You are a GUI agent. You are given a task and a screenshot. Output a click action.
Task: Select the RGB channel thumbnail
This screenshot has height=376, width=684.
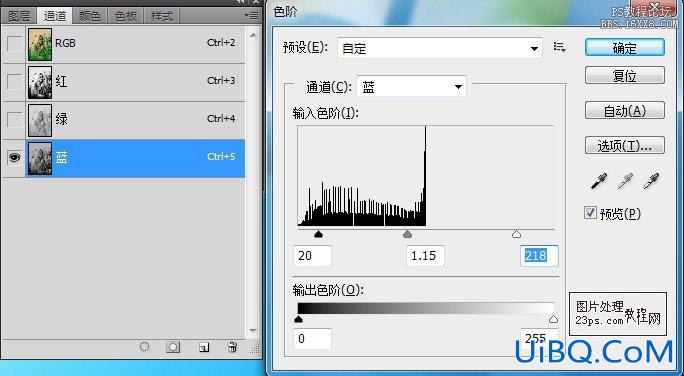tap(40, 44)
